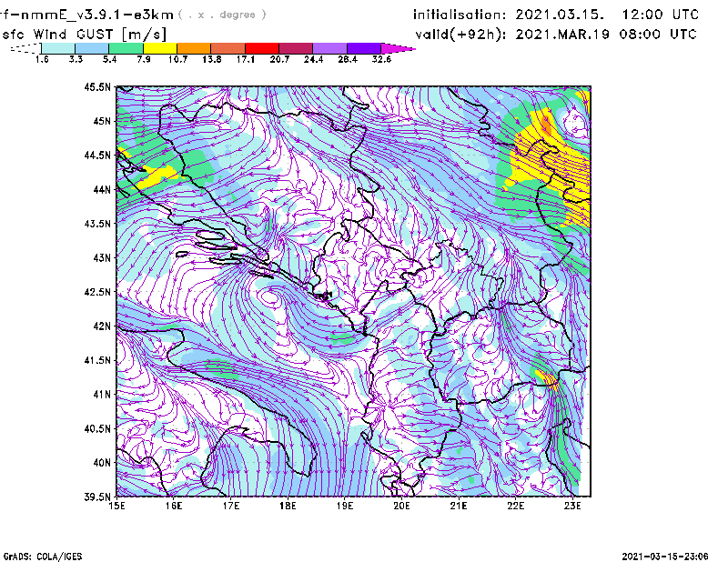Click the 22E longitude label

(x=515, y=506)
